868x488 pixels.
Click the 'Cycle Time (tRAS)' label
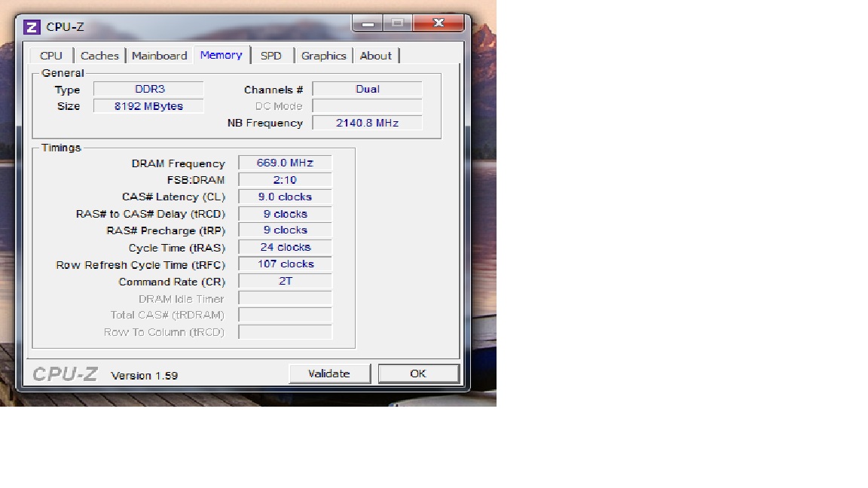click(x=176, y=248)
